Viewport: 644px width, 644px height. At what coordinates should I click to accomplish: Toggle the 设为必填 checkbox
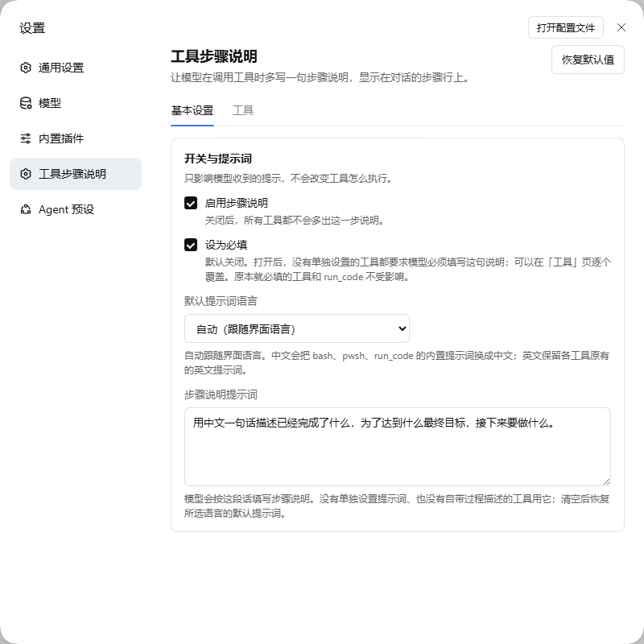pyautogui.click(x=191, y=245)
